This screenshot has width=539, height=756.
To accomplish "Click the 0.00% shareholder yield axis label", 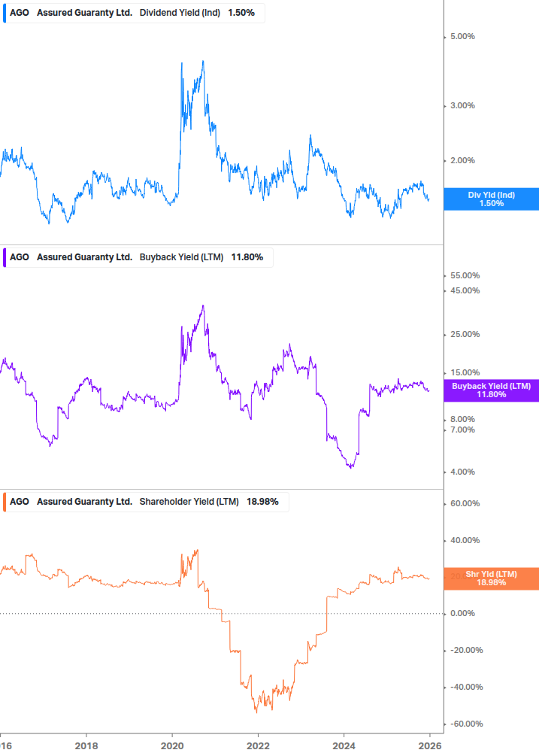I will point(462,614).
